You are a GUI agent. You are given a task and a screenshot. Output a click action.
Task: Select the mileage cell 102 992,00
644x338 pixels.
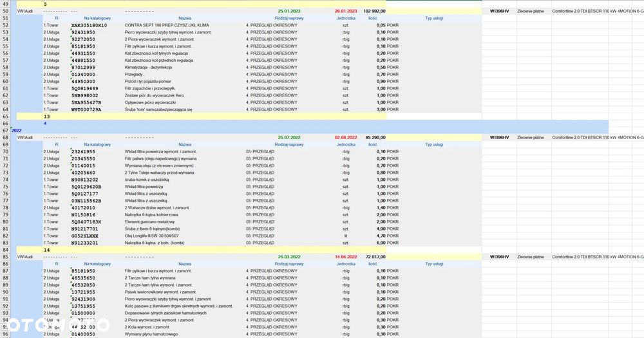(x=374, y=11)
